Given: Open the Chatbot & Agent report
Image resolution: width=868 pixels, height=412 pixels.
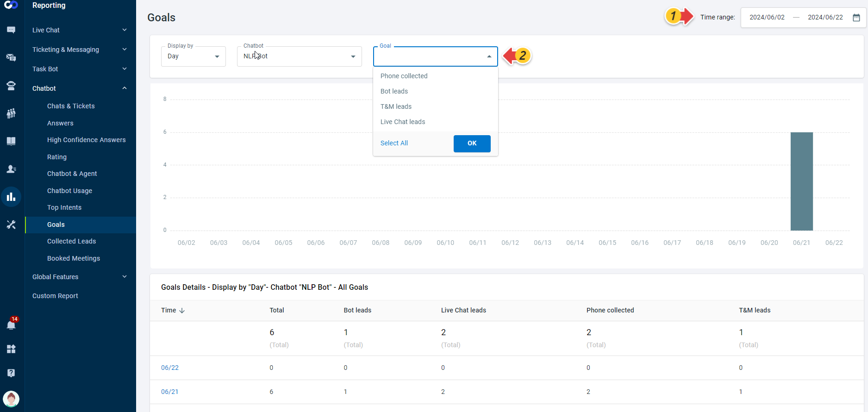Looking at the screenshot, I should pyautogui.click(x=72, y=174).
